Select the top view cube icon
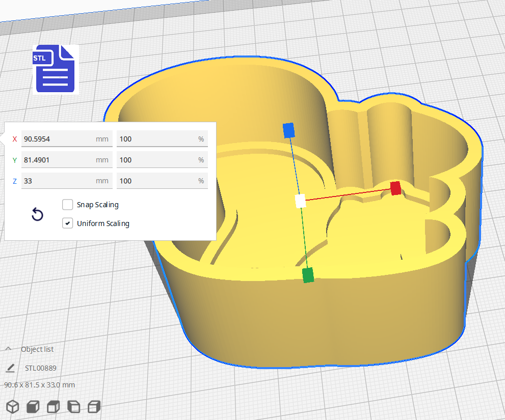The width and height of the screenshot is (505, 420). (54, 407)
